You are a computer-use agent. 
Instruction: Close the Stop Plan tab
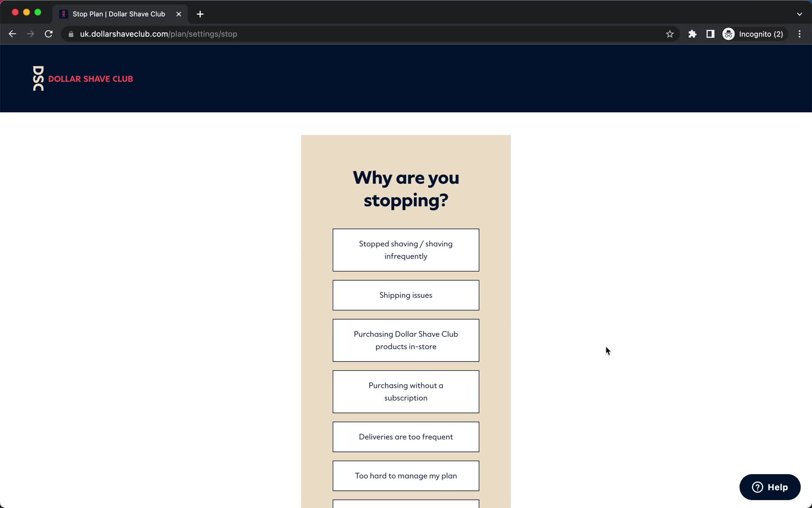(x=179, y=14)
